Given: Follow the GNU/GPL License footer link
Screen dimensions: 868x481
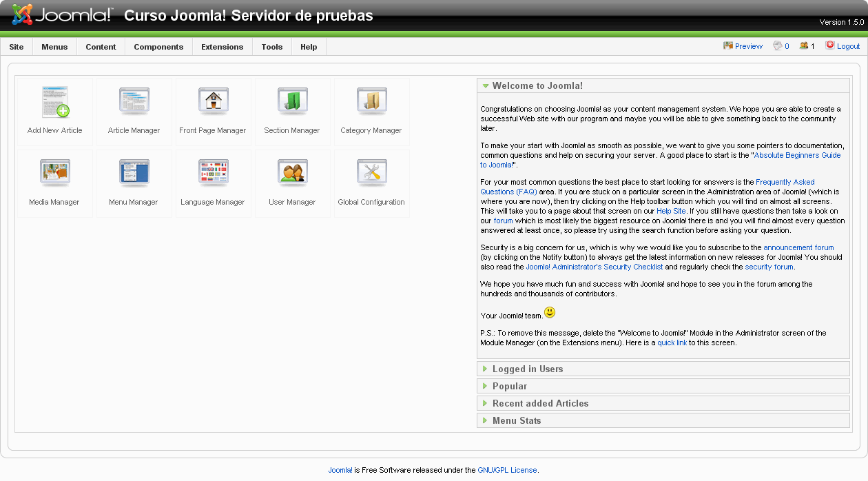Looking at the screenshot, I should tap(507, 470).
